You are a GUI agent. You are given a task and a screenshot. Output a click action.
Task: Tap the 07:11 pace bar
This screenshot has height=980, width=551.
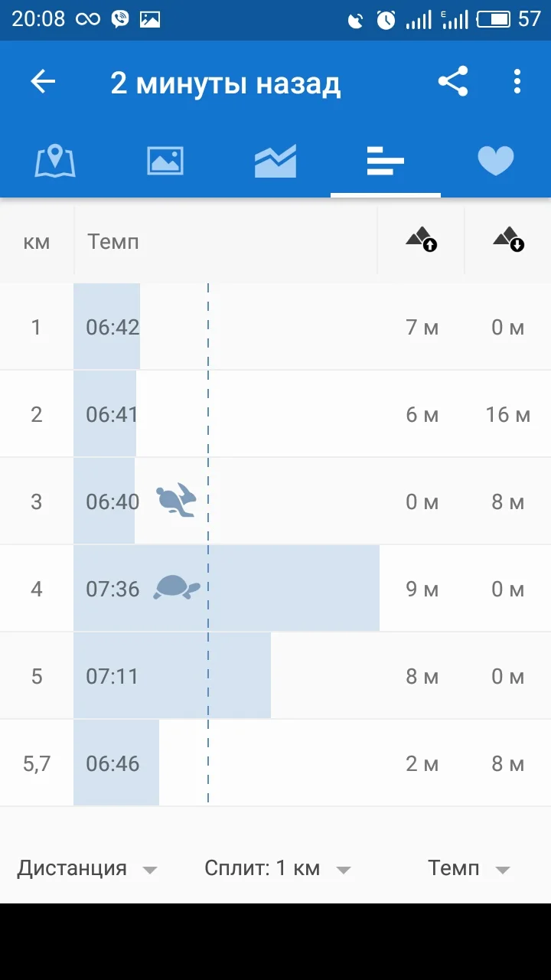(172, 676)
